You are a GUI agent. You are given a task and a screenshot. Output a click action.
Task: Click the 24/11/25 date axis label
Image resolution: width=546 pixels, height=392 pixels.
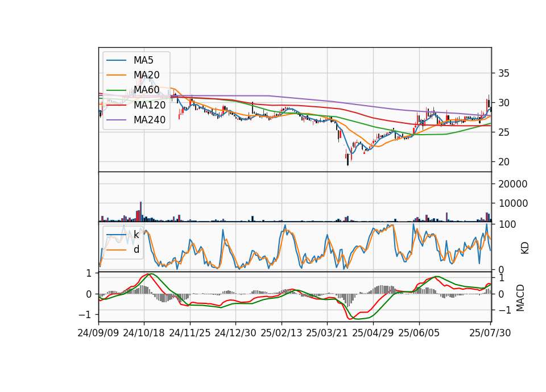(x=190, y=333)
